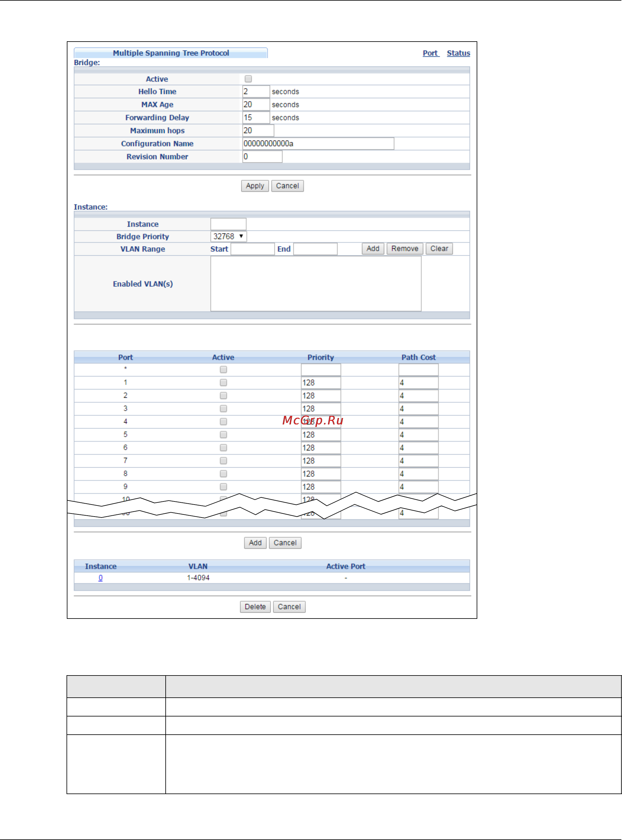The image size is (622, 840).
Task: Enable the Bridge Active checkbox
Action: 248,79
